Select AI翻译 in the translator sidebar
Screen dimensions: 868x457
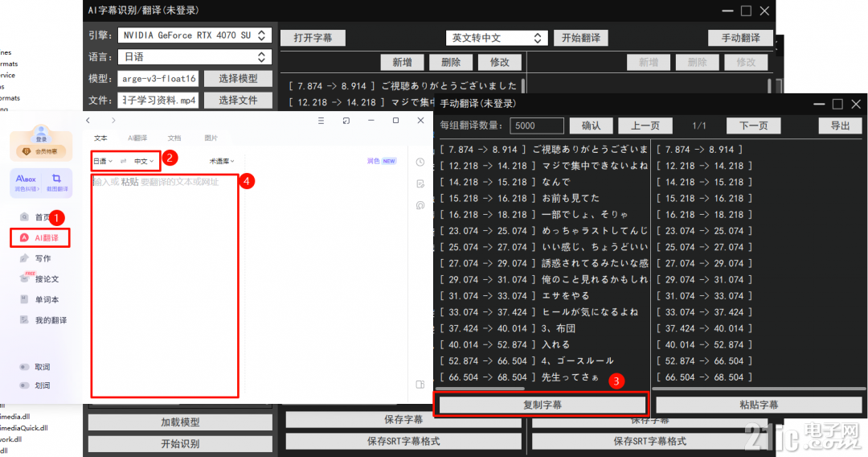(x=40, y=237)
